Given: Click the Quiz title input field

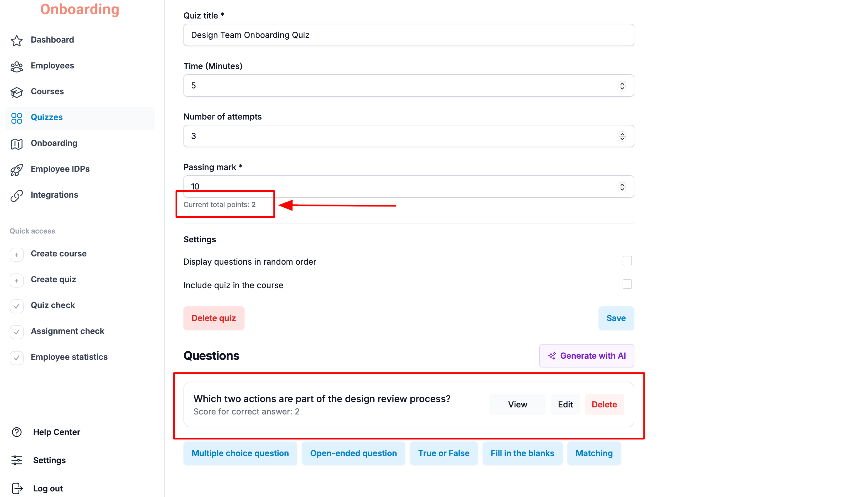Looking at the screenshot, I should pyautogui.click(x=408, y=35).
